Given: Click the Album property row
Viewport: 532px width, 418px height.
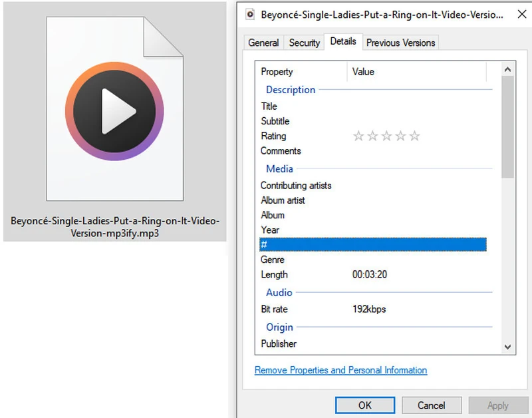Looking at the screenshot, I should tap(373, 215).
